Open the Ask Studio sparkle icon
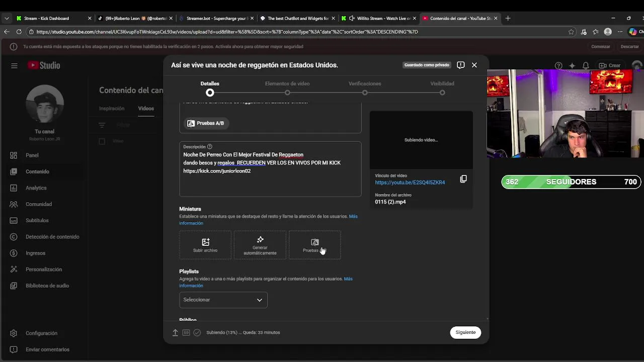The image size is (644, 362). click(x=572, y=65)
